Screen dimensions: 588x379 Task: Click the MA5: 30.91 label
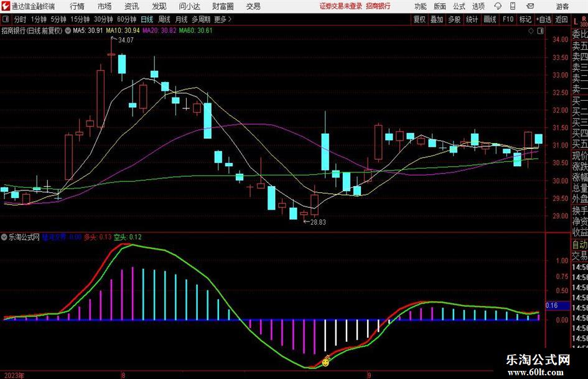tap(87, 30)
